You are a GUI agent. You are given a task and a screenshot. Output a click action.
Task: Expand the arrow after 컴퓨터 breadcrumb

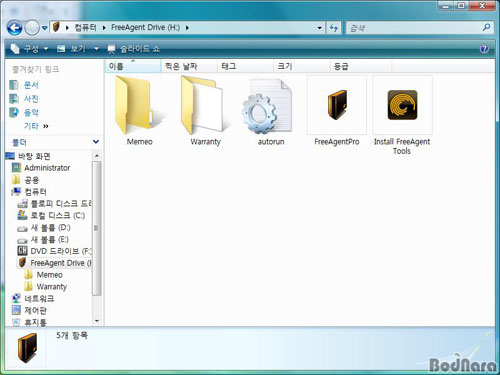tap(104, 28)
